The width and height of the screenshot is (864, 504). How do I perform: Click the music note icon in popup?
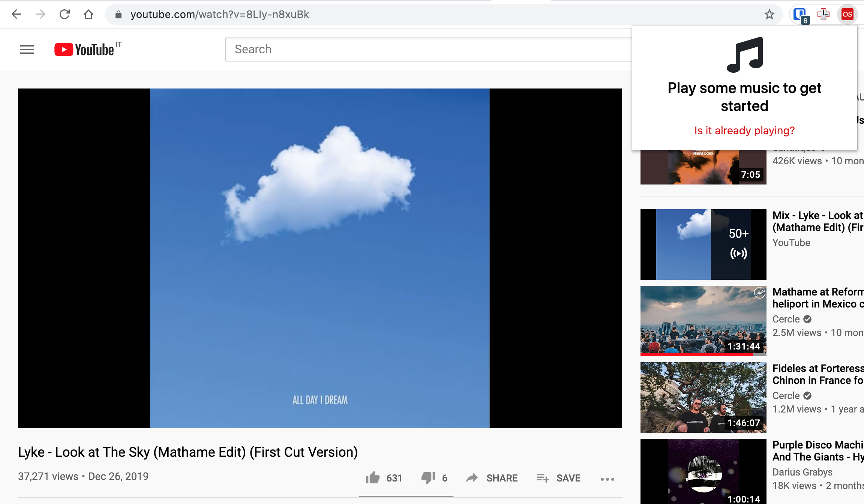(745, 54)
